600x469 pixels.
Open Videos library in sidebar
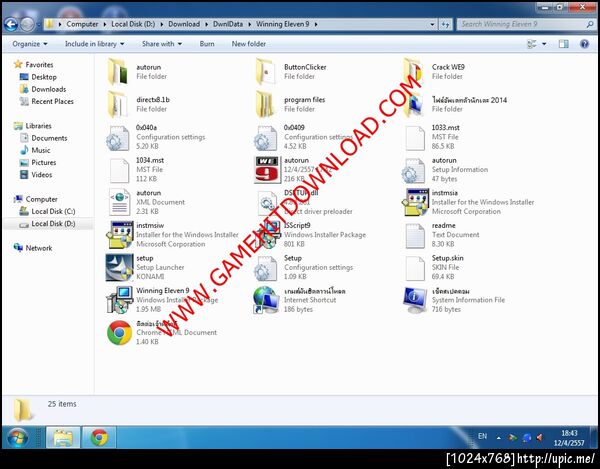[42, 175]
